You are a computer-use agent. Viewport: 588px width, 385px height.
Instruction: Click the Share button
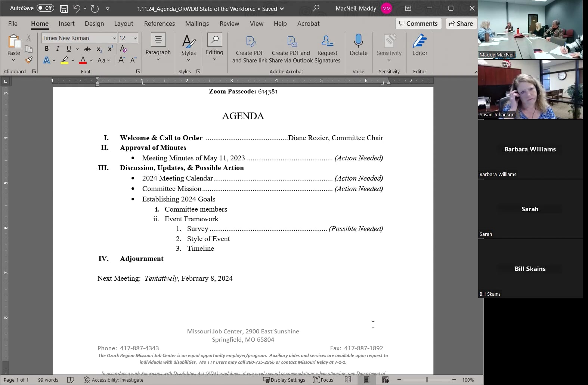click(461, 24)
